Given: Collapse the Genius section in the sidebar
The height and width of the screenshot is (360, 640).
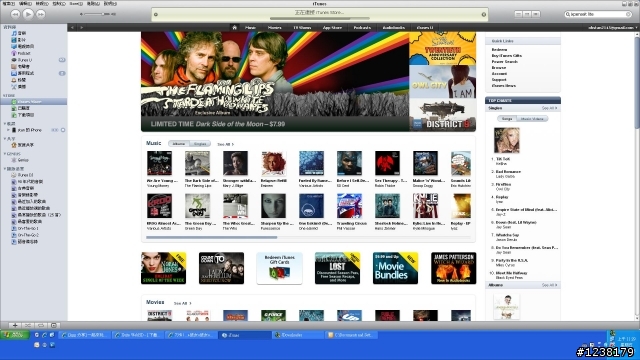Looking at the screenshot, I should tap(4, 154).
